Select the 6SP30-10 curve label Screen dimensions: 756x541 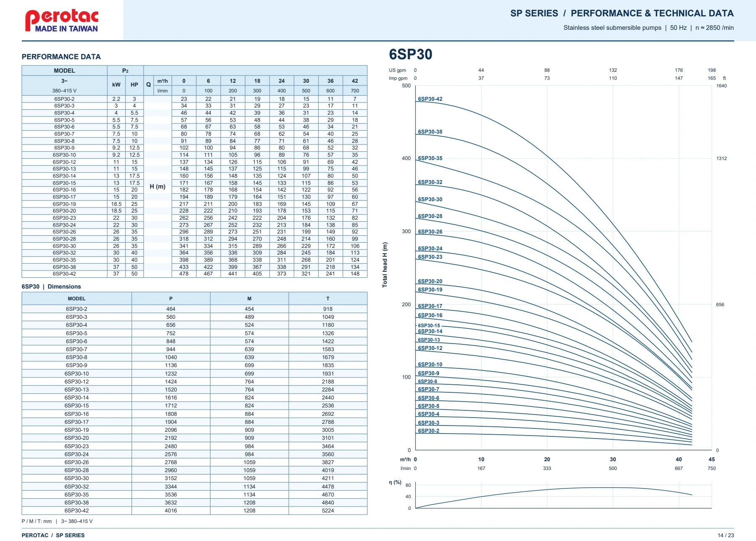coord(430,365)
